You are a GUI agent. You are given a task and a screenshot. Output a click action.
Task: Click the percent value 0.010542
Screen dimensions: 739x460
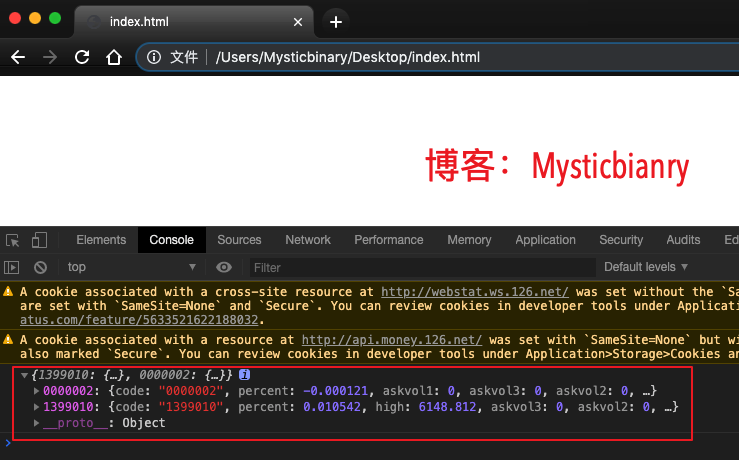click(x=332, y=407)
